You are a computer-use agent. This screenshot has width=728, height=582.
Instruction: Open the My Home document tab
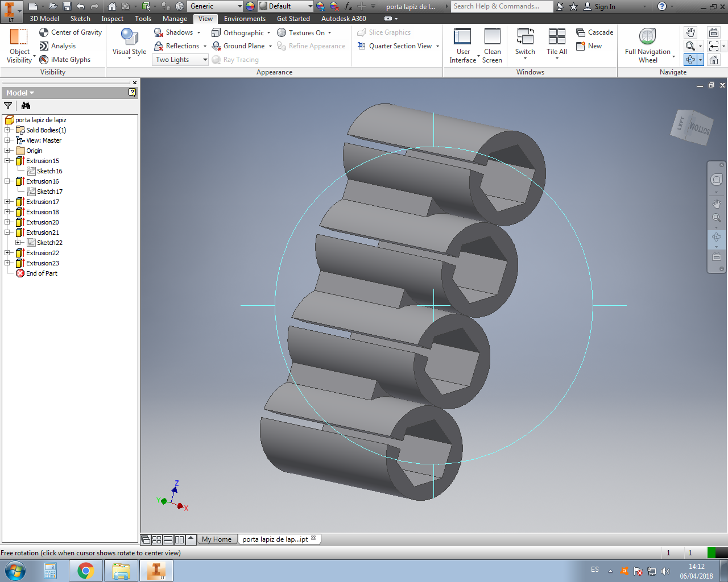click(x=216, y=539)
